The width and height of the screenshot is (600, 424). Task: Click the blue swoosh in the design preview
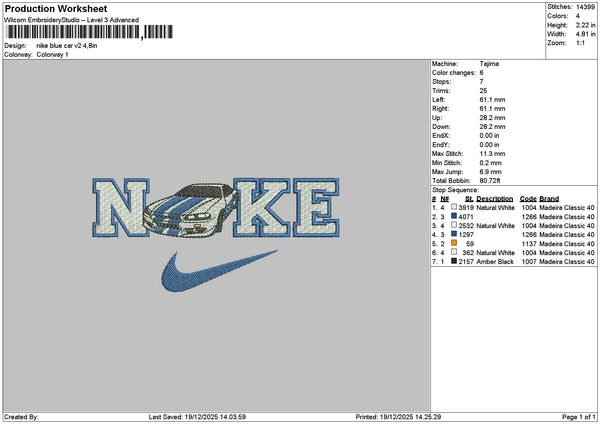tap(219, 271)
